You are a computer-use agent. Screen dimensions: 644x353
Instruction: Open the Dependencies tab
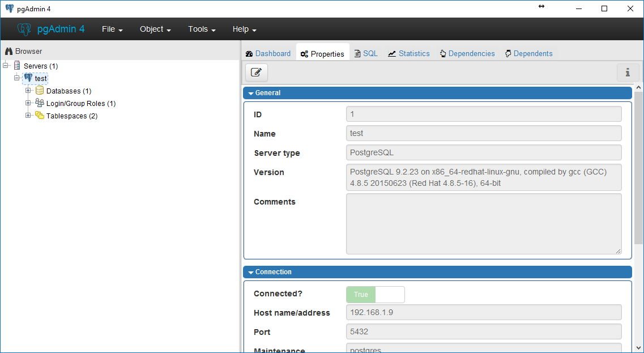pos(467,53)
